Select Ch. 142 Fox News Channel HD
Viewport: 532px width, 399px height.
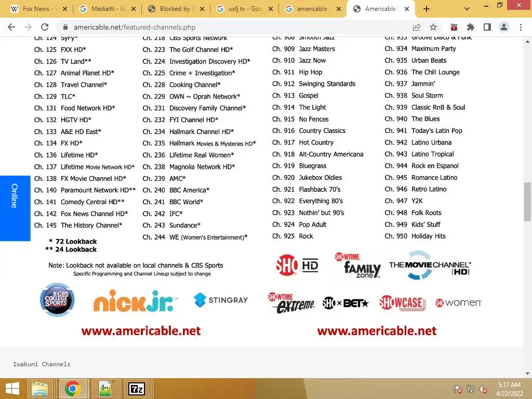tap(81, 214)
